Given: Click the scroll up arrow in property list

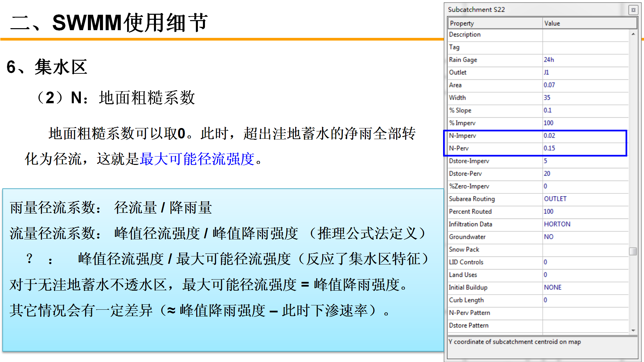Looking at the screenshot, I should click(633, 34).
